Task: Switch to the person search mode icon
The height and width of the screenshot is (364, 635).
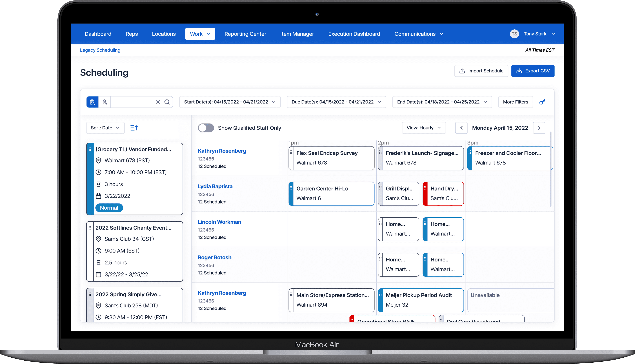Action: (x=105, y=102)
